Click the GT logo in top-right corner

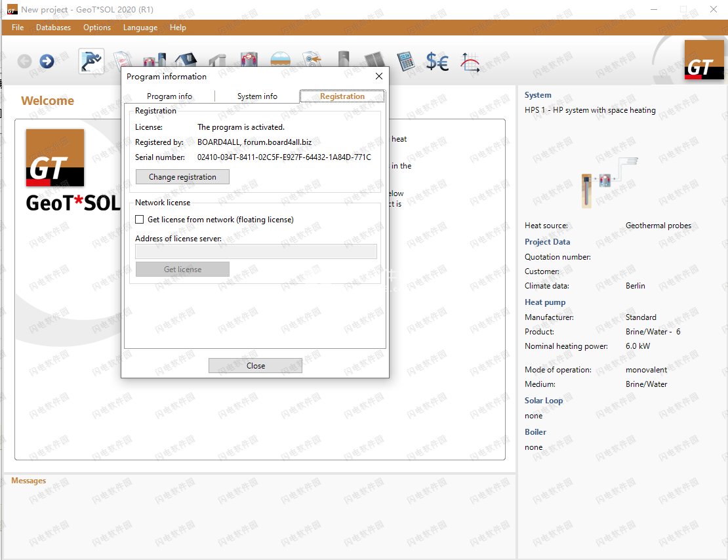[x=704, y=60]
